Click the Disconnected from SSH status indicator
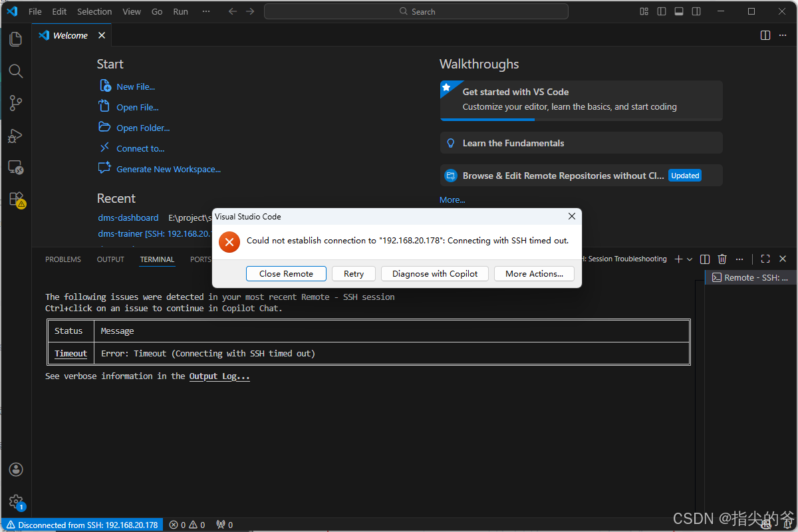 tap(82, 525)
